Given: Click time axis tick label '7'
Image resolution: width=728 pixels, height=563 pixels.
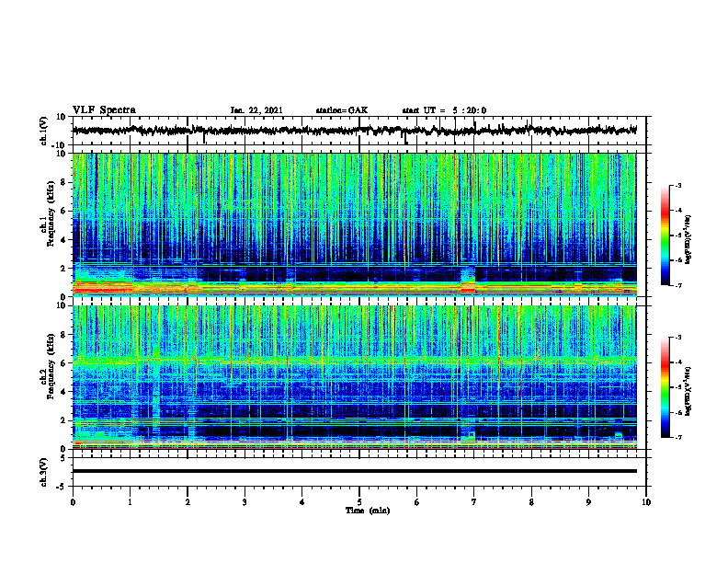Looking at the screenshot, I should point(474,502).
